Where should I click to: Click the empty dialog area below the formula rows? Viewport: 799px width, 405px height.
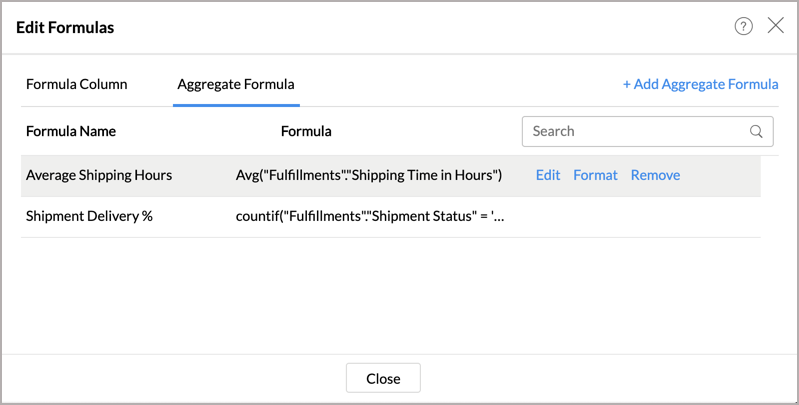(400, 295)
